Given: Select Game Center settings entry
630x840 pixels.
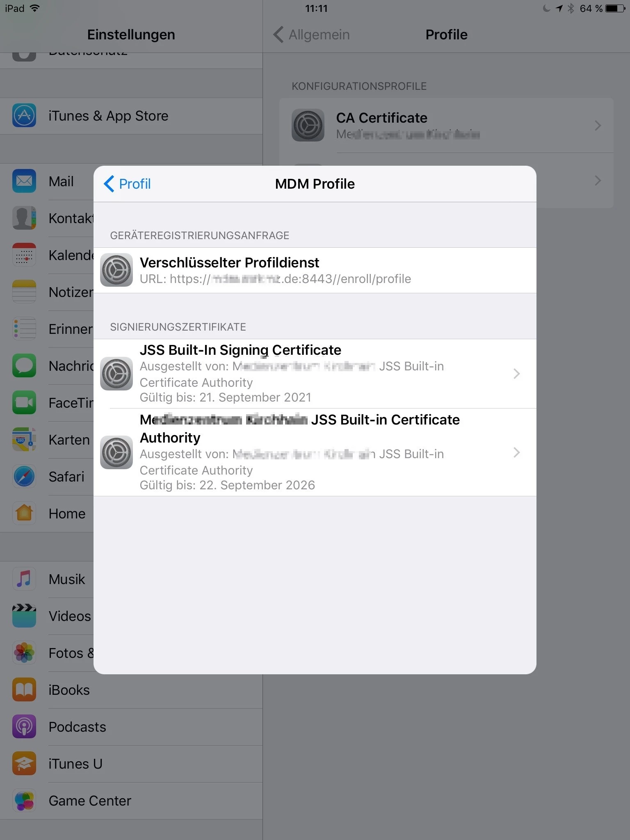Looking at the screenshot, I should [x=131, y=801].
